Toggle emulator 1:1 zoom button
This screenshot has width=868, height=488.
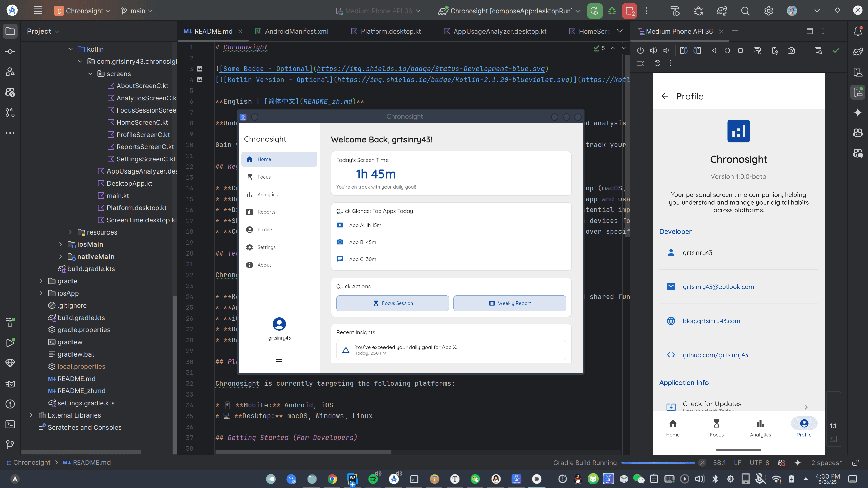click(x=833, y=426)
